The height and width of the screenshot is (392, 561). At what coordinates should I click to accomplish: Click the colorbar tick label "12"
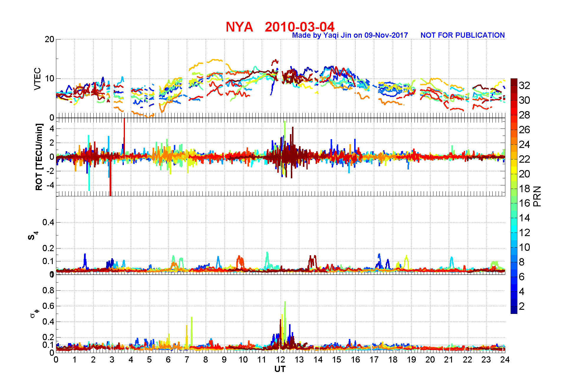click(x=524, y=233)
